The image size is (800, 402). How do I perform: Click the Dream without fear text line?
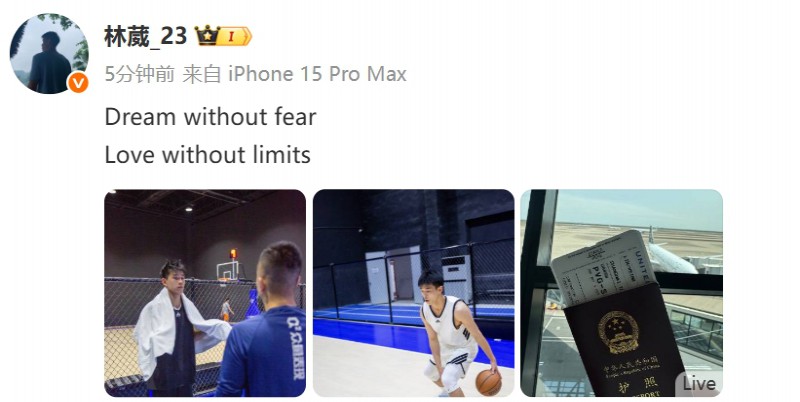click(x=210, y=117)
